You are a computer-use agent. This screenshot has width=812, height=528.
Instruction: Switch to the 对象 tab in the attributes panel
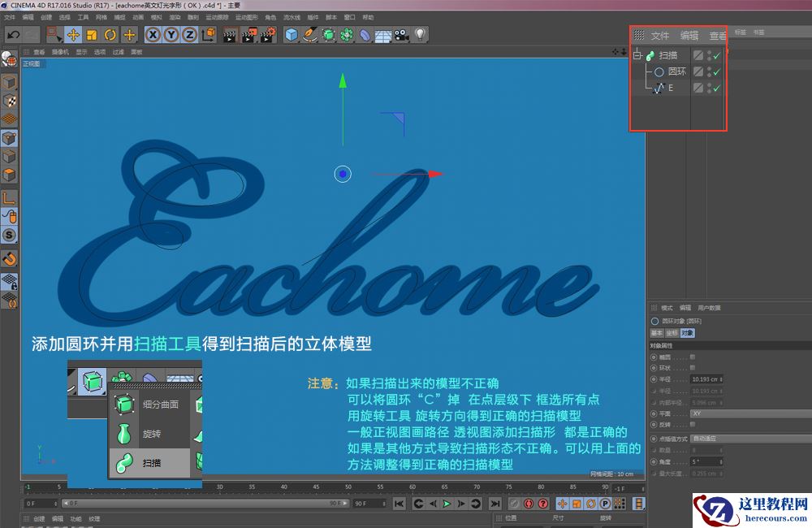[688, 333]
